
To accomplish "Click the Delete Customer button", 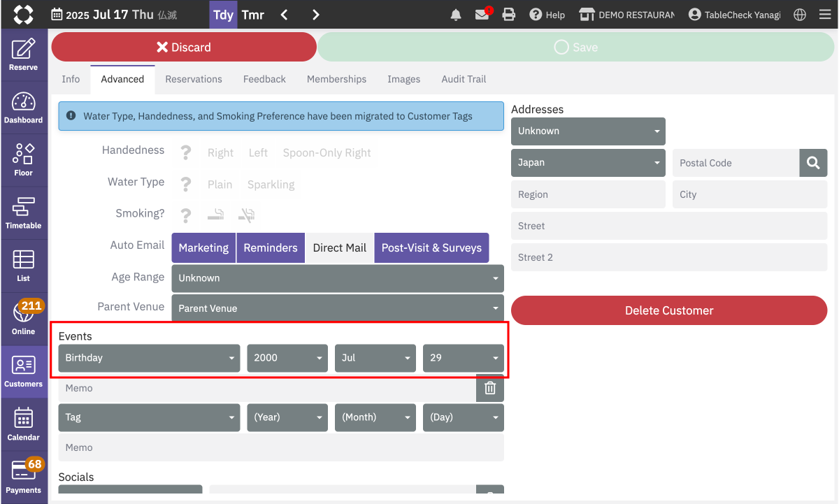I will (x=669, y=310).
